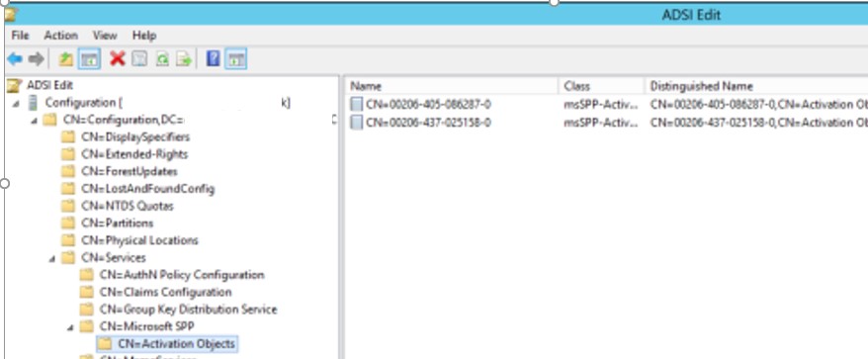868x359 pixels.
Task: Collapse the CN=Configuration,DC= node
Action: (x=35, y=121)
